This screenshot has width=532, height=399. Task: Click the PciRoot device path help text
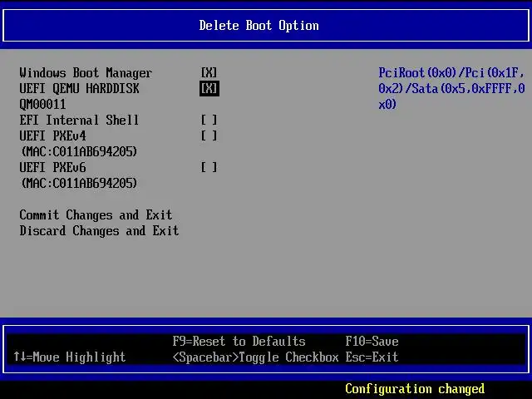[451, 89]
